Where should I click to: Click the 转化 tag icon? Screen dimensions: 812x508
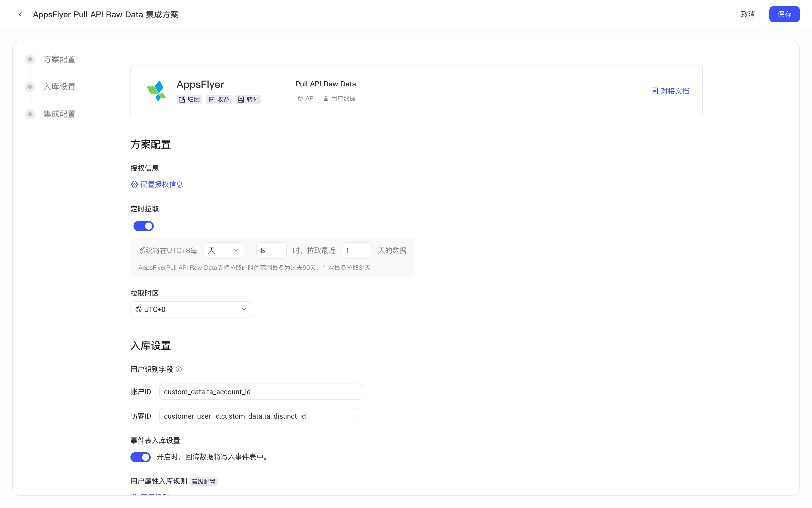241,100
